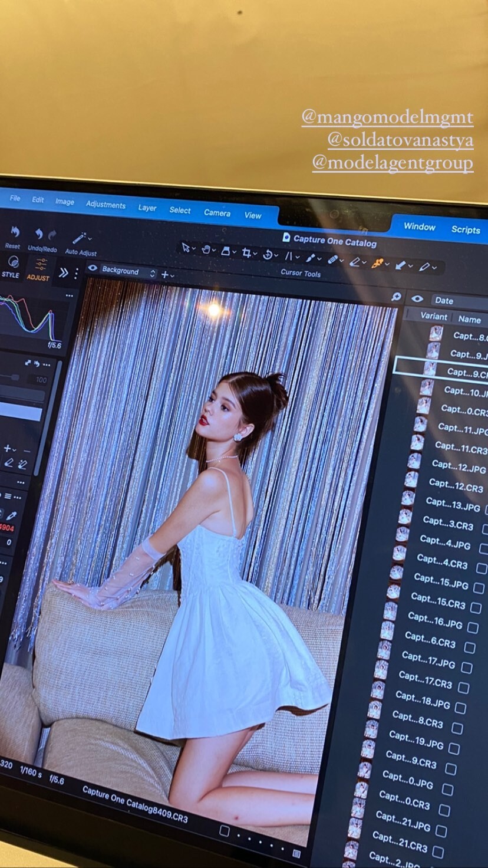Check the box next to Capt...4.JPG

tap(483, 548)
